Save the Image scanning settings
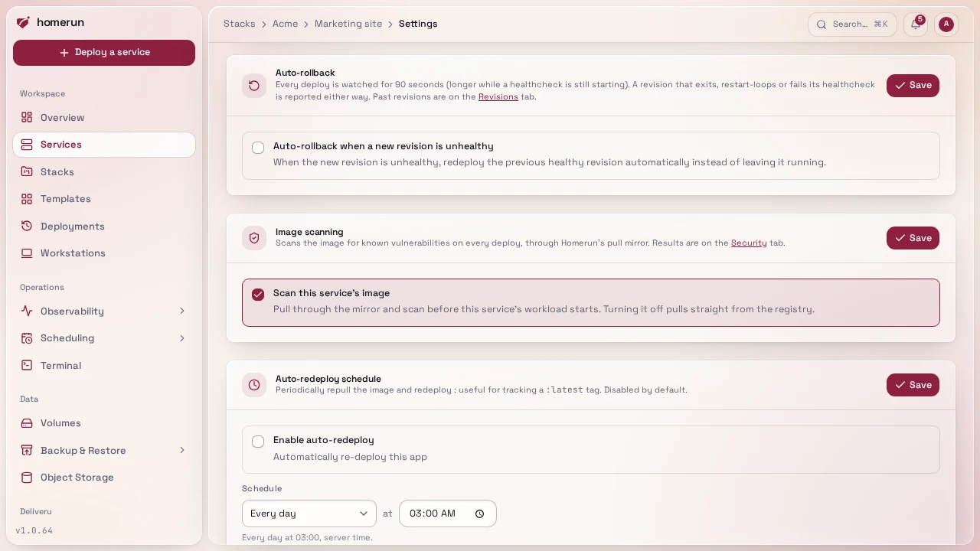This screenshot has width=980, height=551. click(913, 238)
